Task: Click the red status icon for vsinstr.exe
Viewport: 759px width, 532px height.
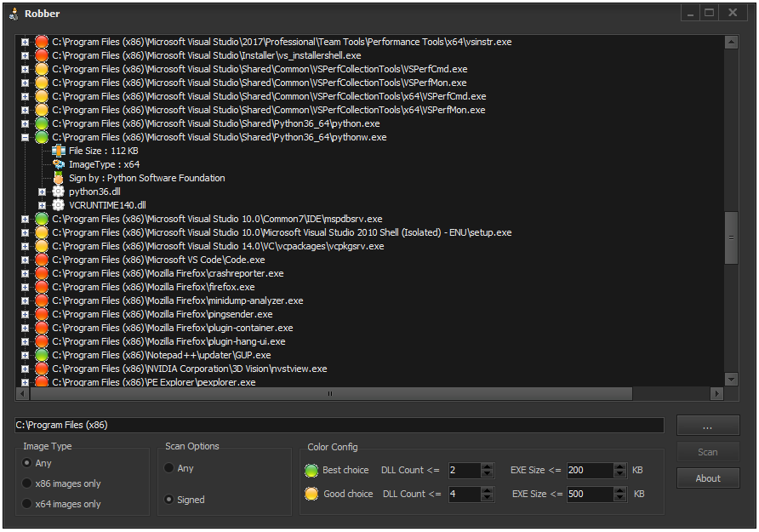Action: point(42,42)
